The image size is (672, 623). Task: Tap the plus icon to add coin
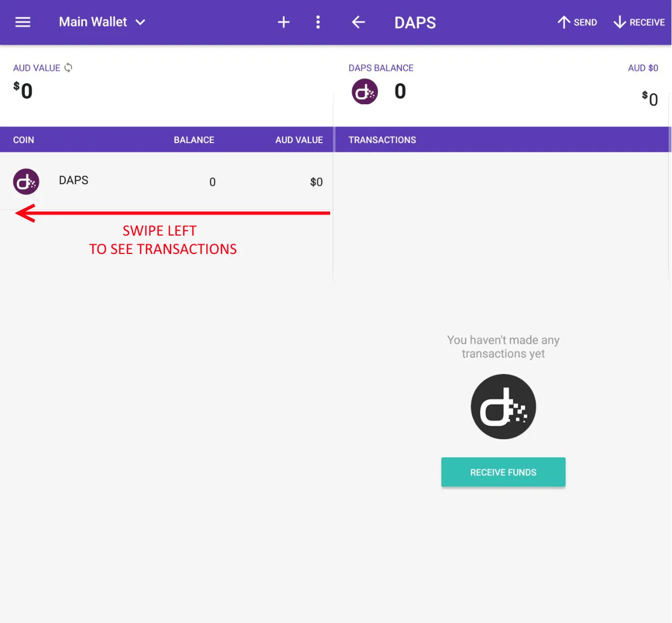[x=284, y=22]
